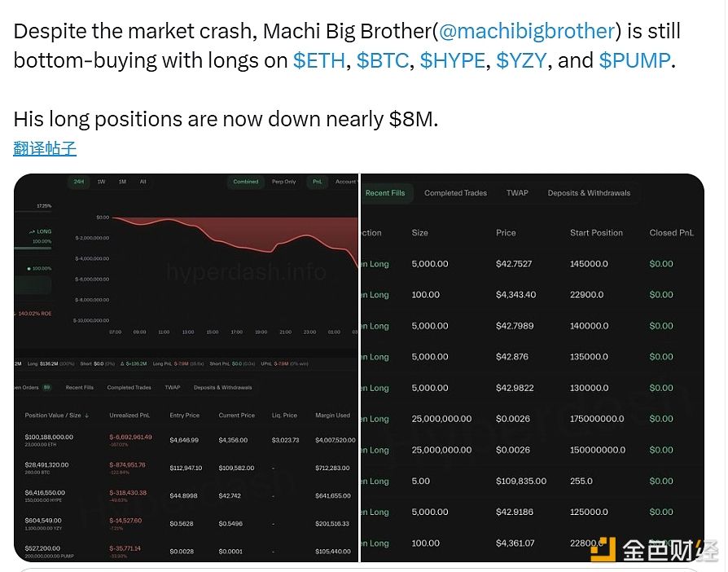Open the $ETH cashtag link

click(319, 61)
